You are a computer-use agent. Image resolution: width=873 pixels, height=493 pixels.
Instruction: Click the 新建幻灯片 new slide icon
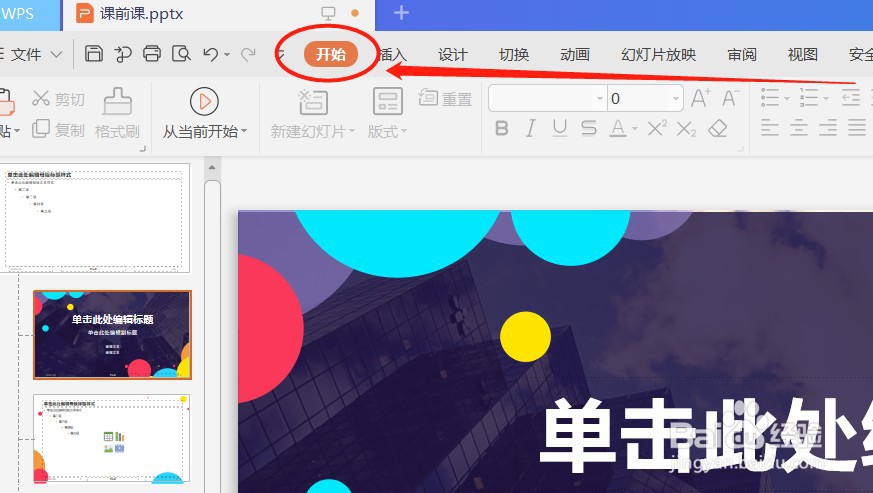(x=313, y=101)
